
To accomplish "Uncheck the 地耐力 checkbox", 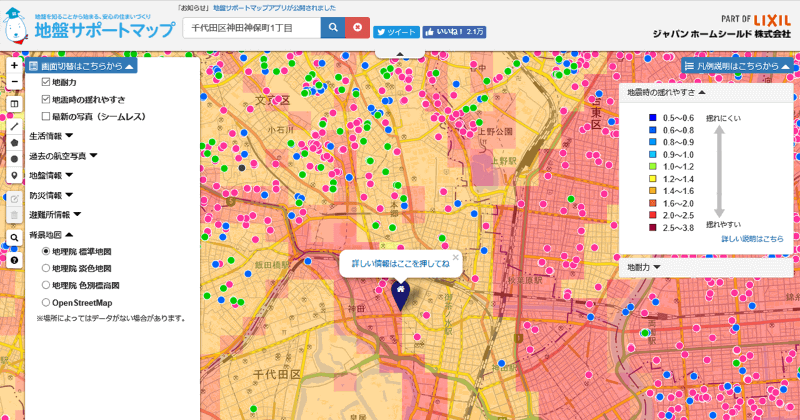I will 46,83.
